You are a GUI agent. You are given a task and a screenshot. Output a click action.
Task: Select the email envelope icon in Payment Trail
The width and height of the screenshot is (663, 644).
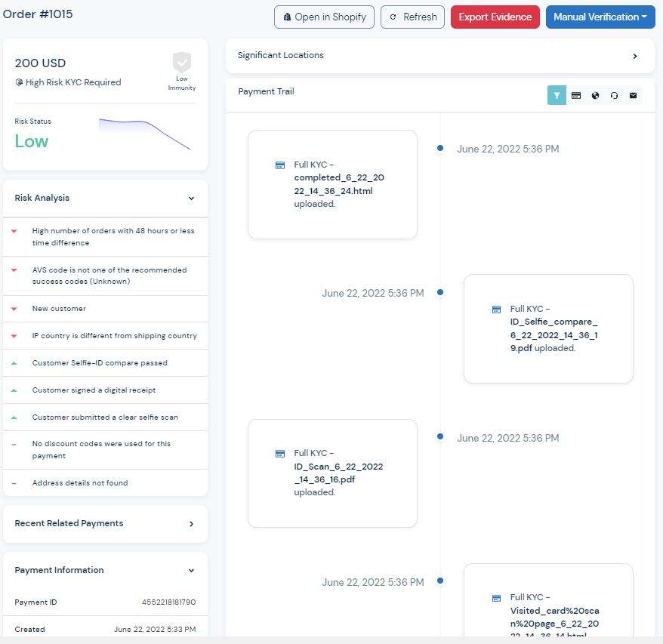(x=633, y=95)
